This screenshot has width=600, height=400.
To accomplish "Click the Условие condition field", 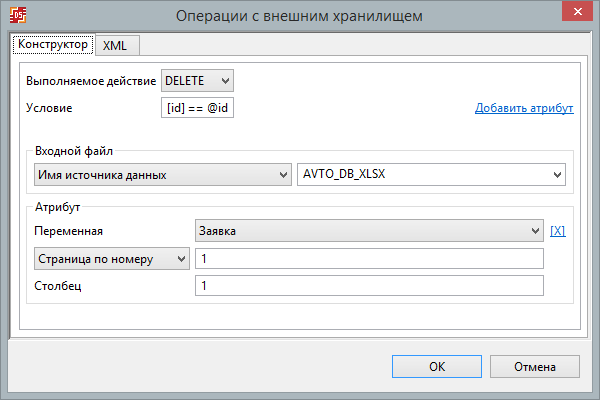I will pyautogui.click(x=197, y=108).
